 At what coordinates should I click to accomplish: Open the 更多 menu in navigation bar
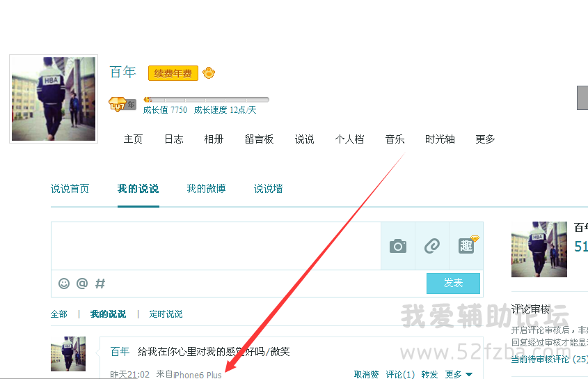click(x=485, y=139)
